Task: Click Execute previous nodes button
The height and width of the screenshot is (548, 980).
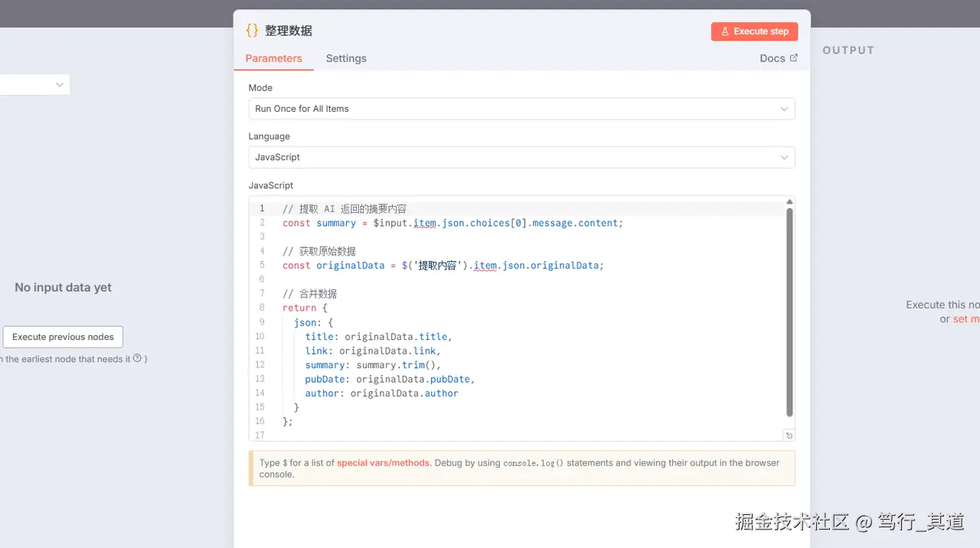Action: click(x=63, y=337)
